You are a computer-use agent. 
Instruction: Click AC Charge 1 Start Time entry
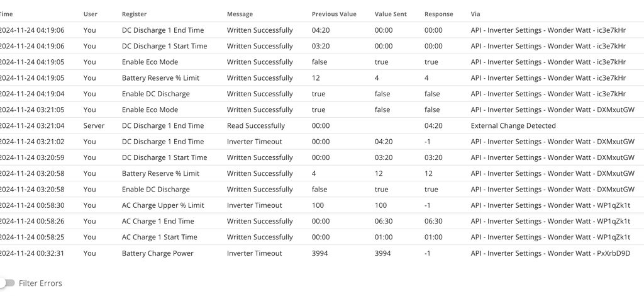159,237
